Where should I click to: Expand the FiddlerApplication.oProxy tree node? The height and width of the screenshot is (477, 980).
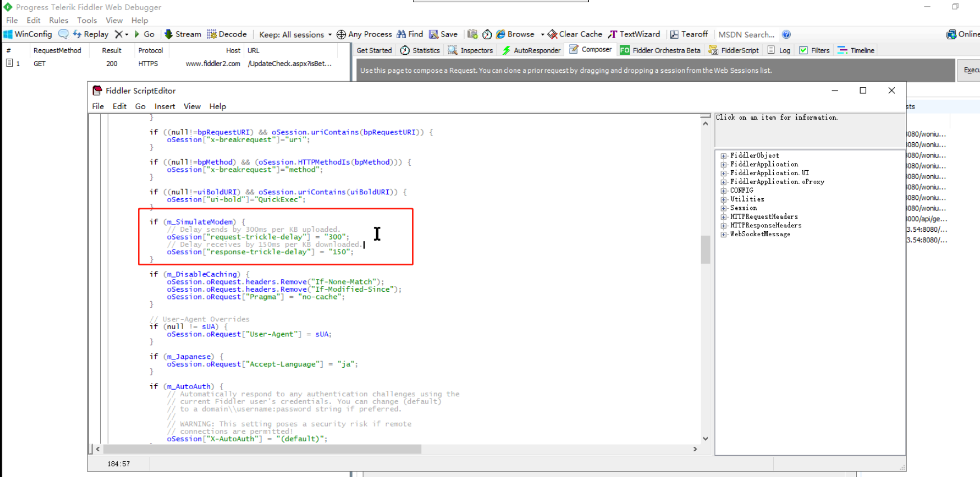[x=724, y=182]
